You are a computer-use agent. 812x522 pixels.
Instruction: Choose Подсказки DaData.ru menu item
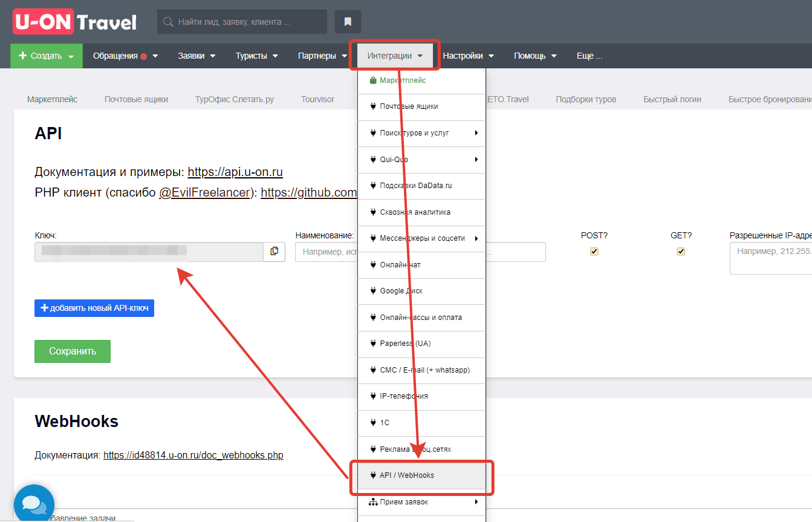click(421, 186)
